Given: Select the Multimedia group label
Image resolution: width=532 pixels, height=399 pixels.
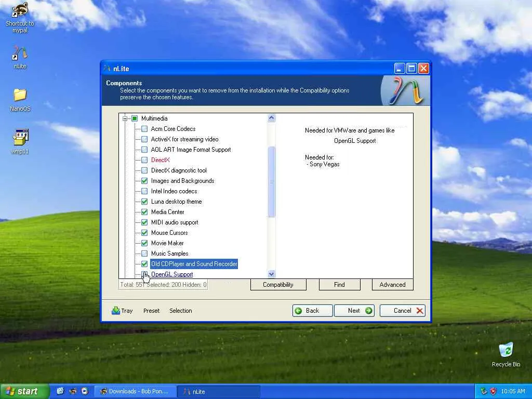Looking at the screenshot, I should (154, 118).
